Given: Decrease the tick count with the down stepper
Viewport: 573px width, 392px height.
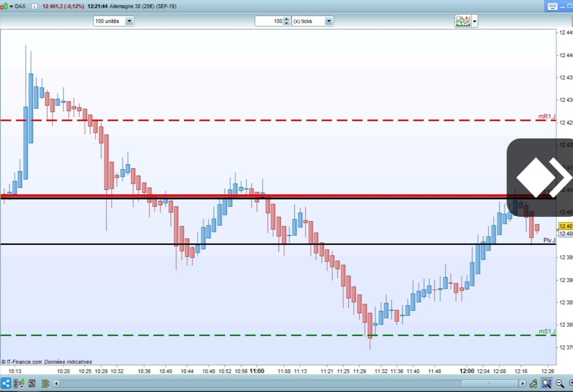Looking at the screenshot, I should click(286, 23).
